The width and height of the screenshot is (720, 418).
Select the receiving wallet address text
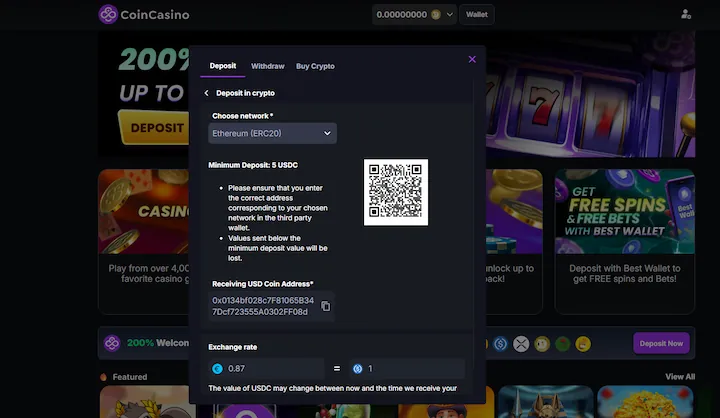click(263, 306)
